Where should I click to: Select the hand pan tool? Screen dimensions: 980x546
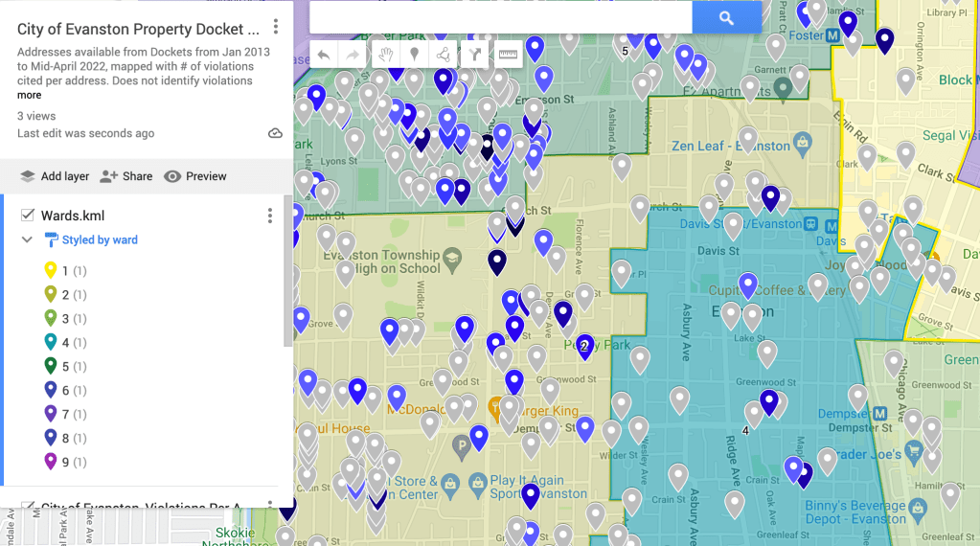[x=385, y=55]
